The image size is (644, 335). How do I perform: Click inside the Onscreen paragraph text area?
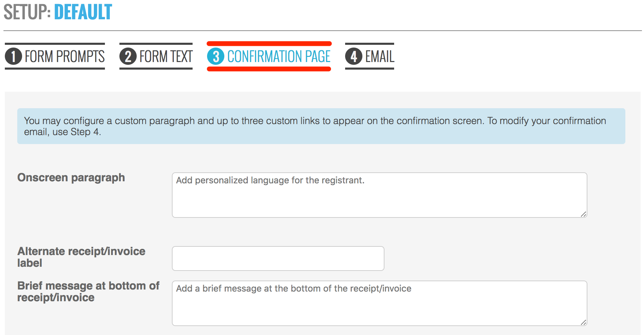tap(380, 195)
